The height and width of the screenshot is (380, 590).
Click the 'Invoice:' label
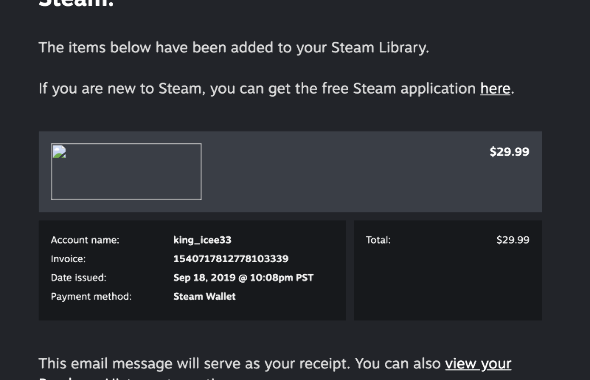68,259
